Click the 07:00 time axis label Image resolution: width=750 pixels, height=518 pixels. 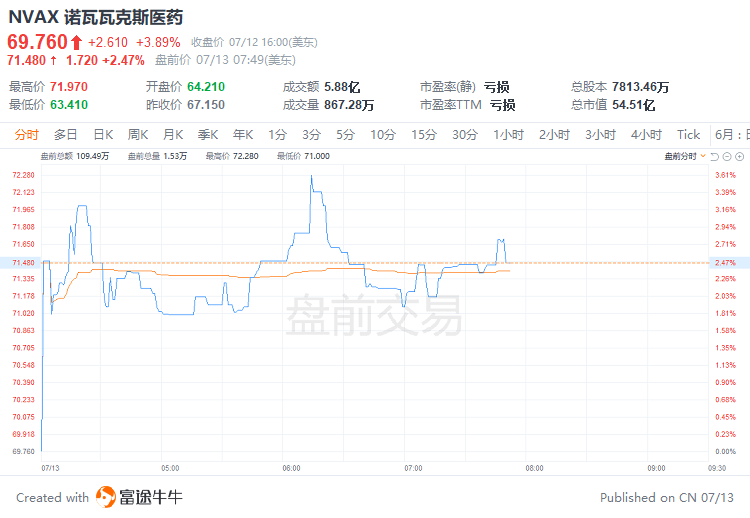point(413,468)
